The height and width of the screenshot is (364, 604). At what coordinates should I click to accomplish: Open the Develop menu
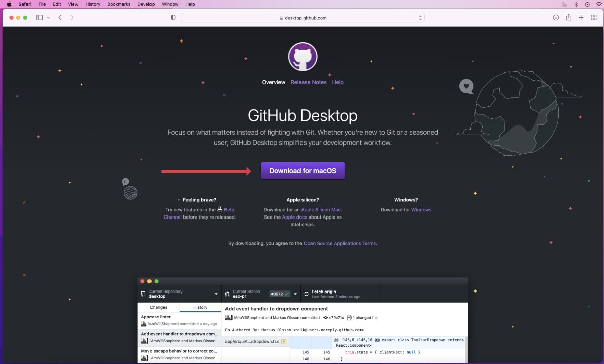click(x=146, y=4)
